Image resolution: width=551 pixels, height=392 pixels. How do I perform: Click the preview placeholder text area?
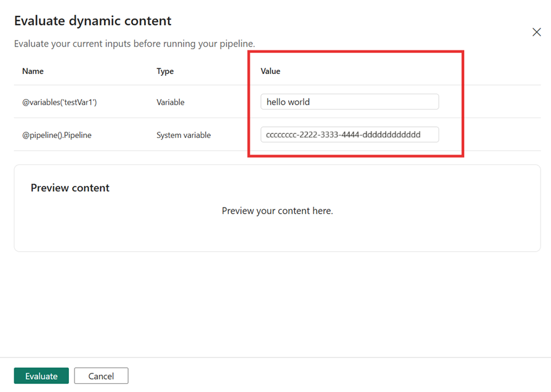coord(277,210)
